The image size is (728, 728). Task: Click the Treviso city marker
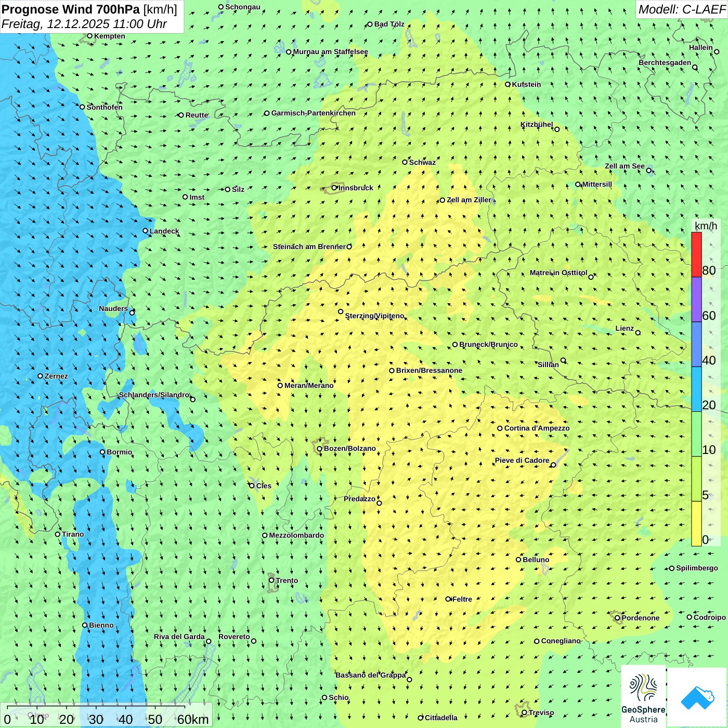[x=524, y=712]
